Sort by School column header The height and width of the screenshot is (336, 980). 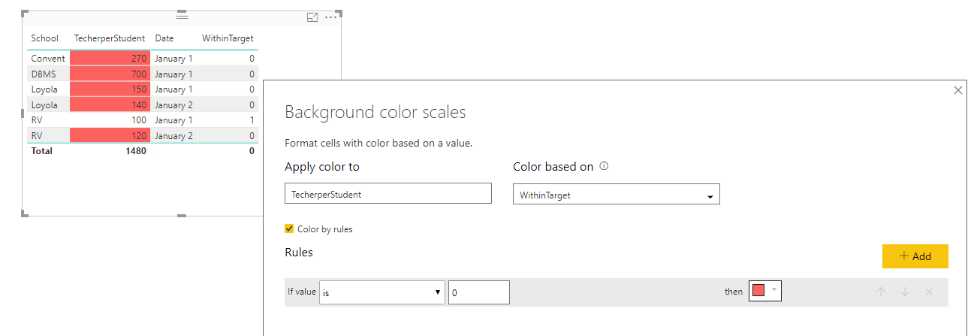45,38
